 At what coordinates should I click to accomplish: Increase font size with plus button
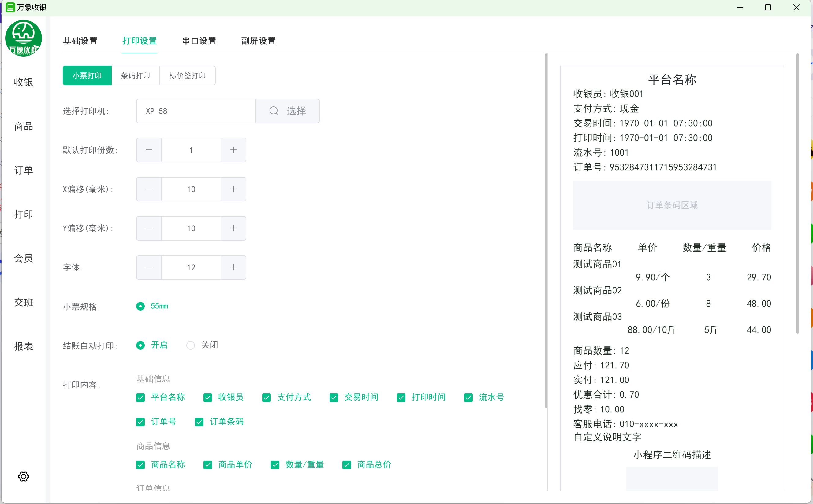tap(233, 267)
